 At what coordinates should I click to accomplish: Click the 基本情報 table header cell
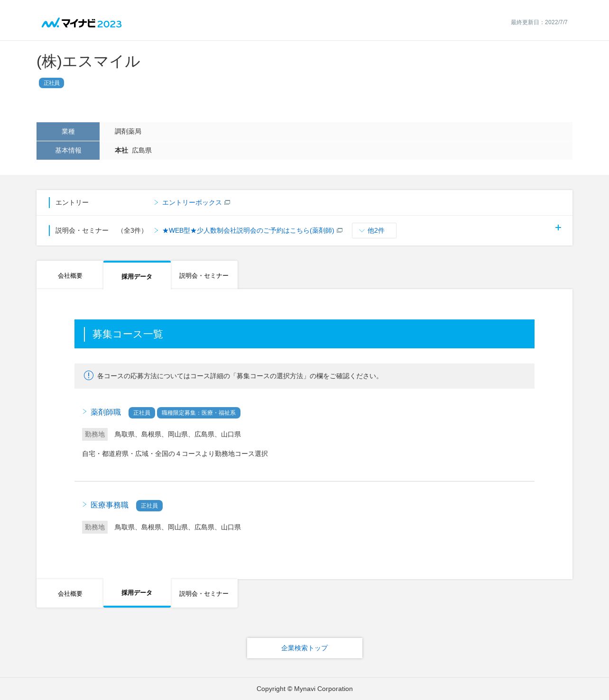coord(68,150)
